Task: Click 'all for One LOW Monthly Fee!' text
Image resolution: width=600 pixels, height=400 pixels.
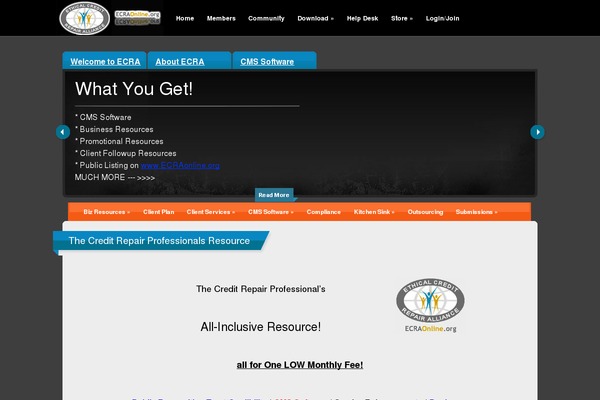Action: point(300,365)
